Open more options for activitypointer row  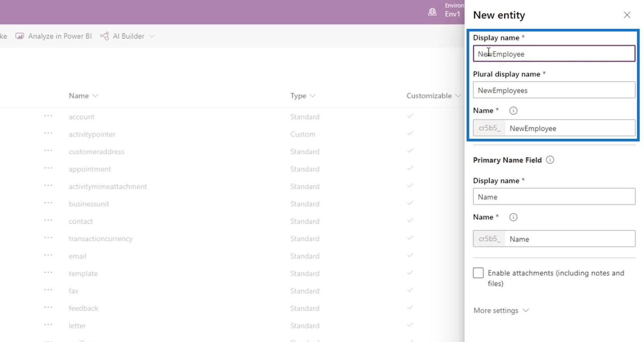pos(48,133)
